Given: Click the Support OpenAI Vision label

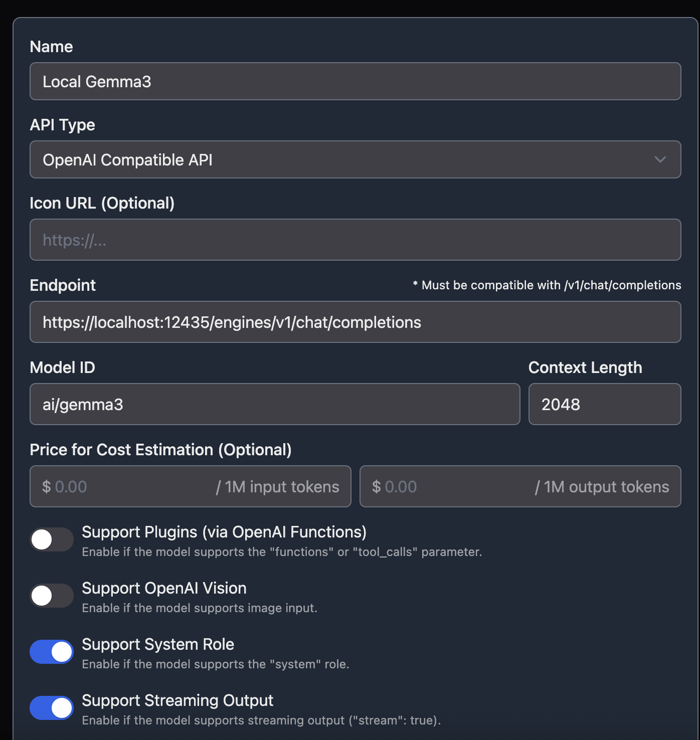Looking at the screenshot, I should [x=164, y=588].
